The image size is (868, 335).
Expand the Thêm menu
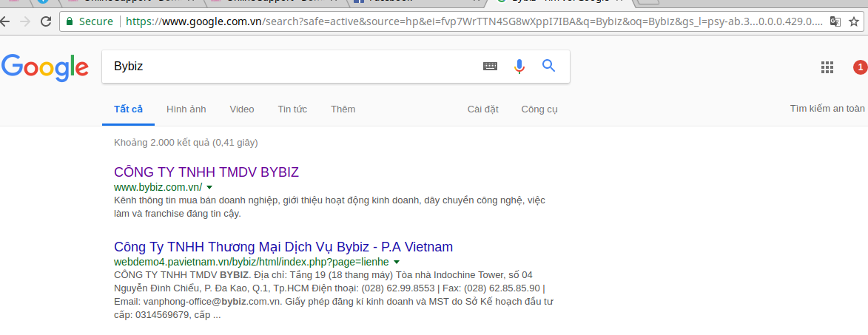(343, 109)
